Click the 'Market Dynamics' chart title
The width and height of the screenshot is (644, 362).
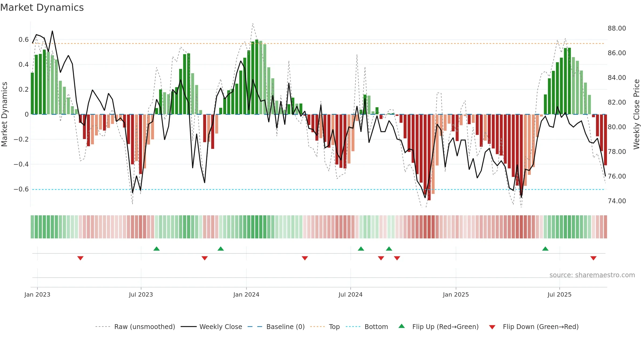pos(42,8)
